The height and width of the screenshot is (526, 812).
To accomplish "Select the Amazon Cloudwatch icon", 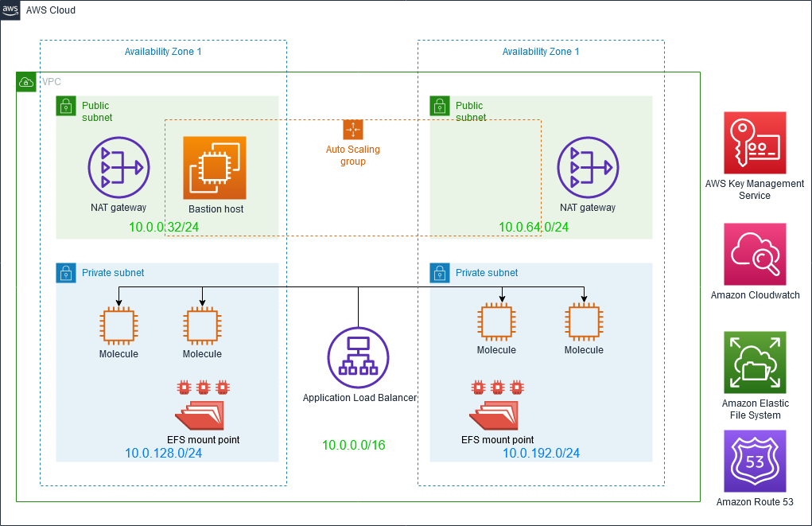I will pos(755,254).
